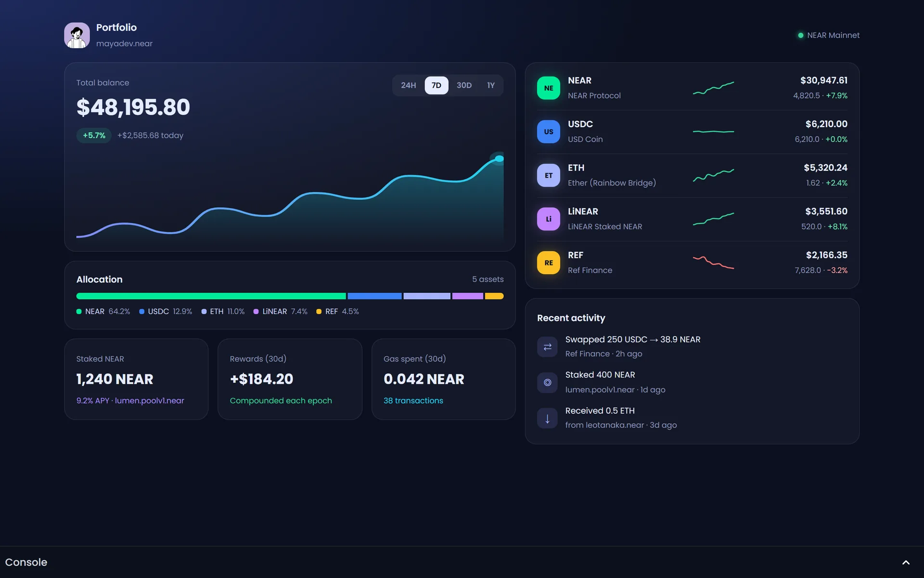Click the 5 assets count label
Viewport: 924px width, 578px height.
tap(488, 279)
